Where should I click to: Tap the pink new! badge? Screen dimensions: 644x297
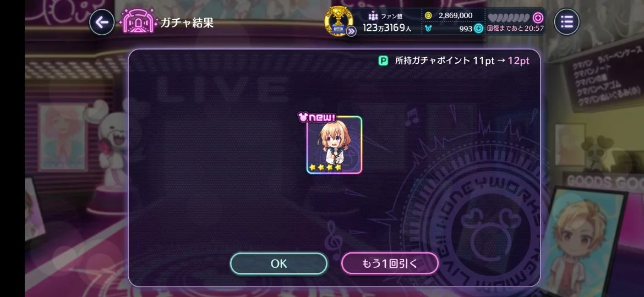click(x=316, y=118)
